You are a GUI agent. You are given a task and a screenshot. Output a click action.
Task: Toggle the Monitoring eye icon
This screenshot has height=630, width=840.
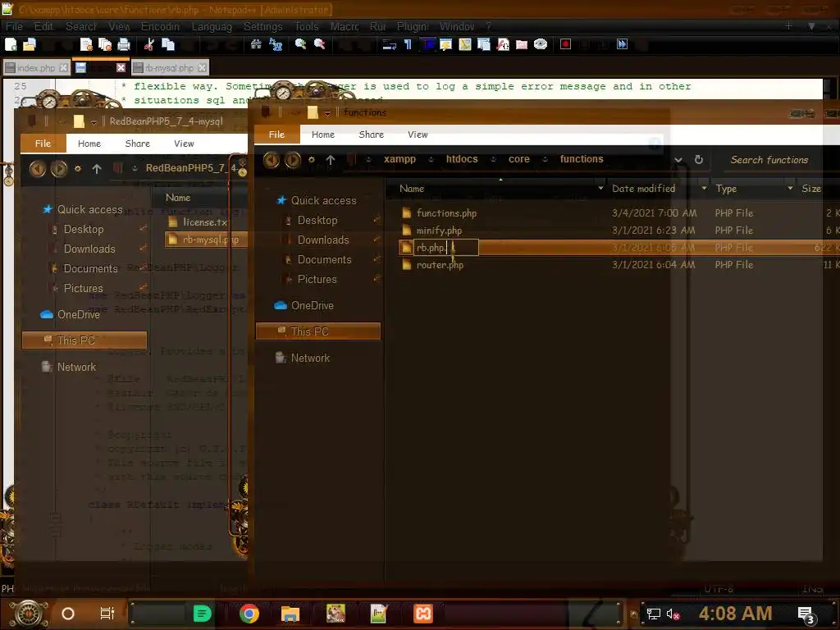point(541,44)
